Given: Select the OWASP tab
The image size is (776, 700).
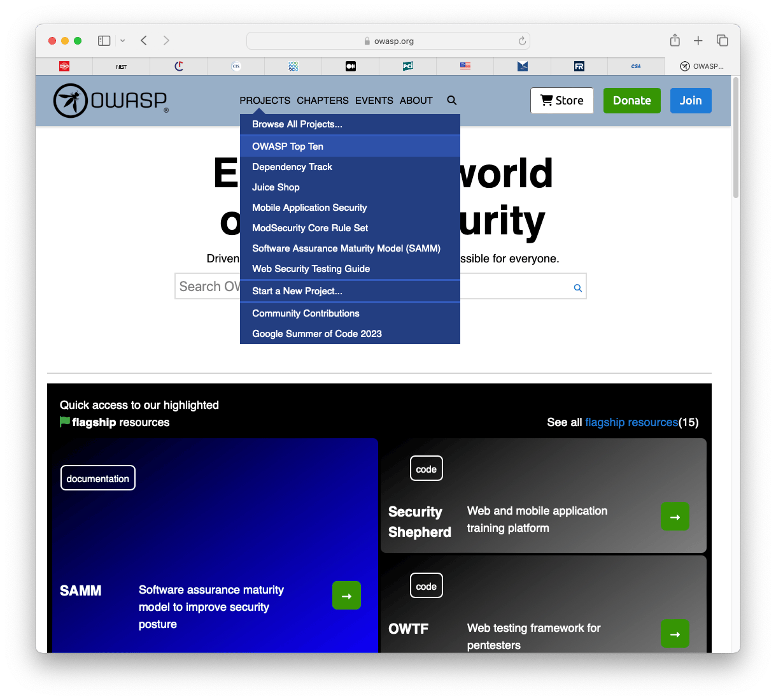Looking at the screenshot, I should 702,66.
